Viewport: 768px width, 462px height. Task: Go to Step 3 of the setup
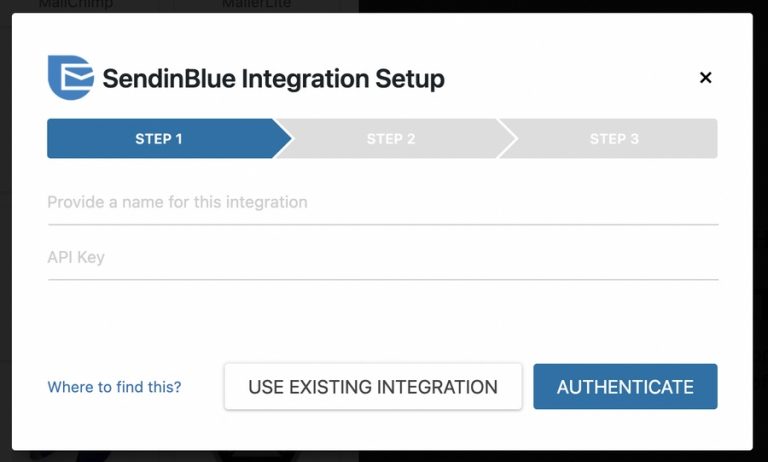(614, 139)
